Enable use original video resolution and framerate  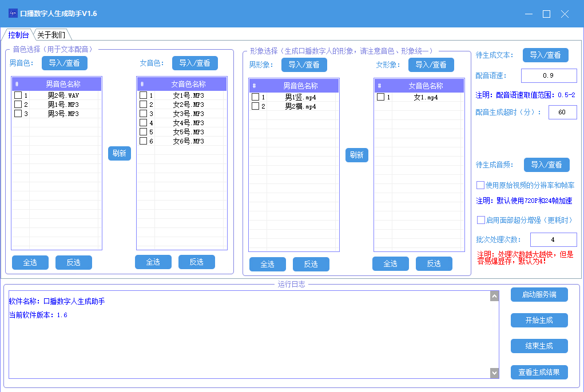click(480, 185)
